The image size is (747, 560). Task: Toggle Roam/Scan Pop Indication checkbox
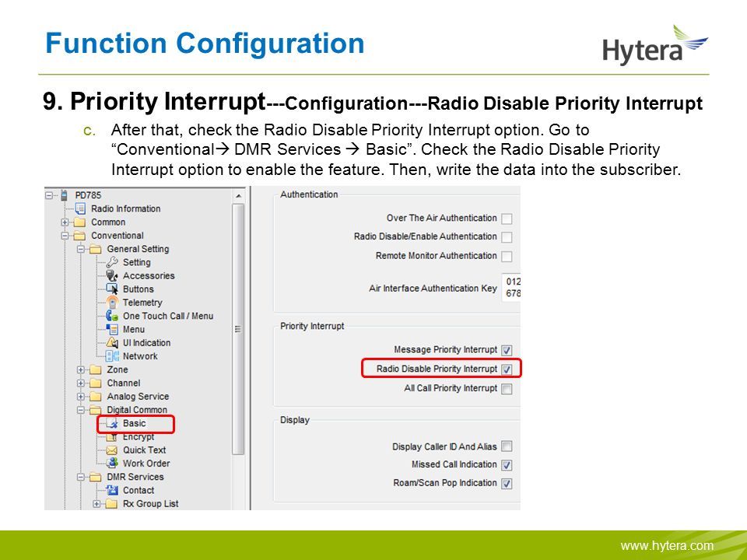(507, 483)
